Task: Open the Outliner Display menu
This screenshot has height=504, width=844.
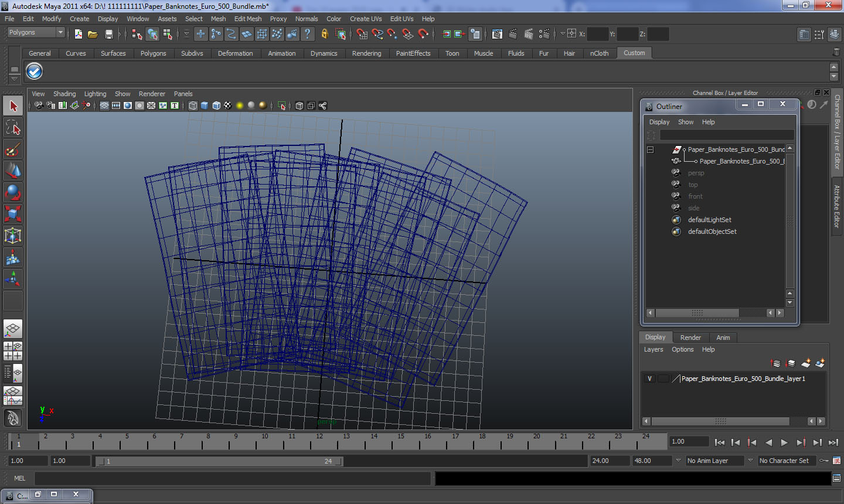Action: pyautogui.click(x=659, y=122)
